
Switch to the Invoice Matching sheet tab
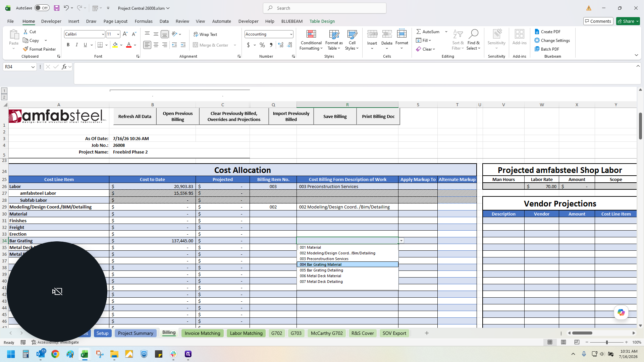[202, 333]
